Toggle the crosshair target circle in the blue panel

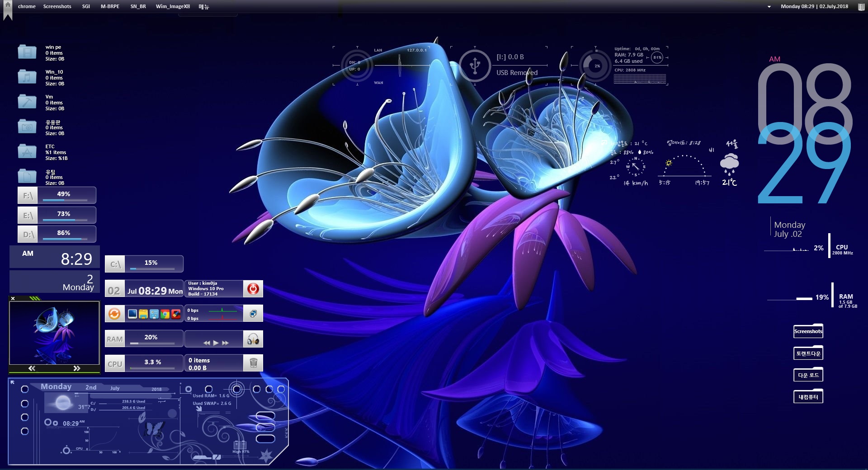[236, 389]
